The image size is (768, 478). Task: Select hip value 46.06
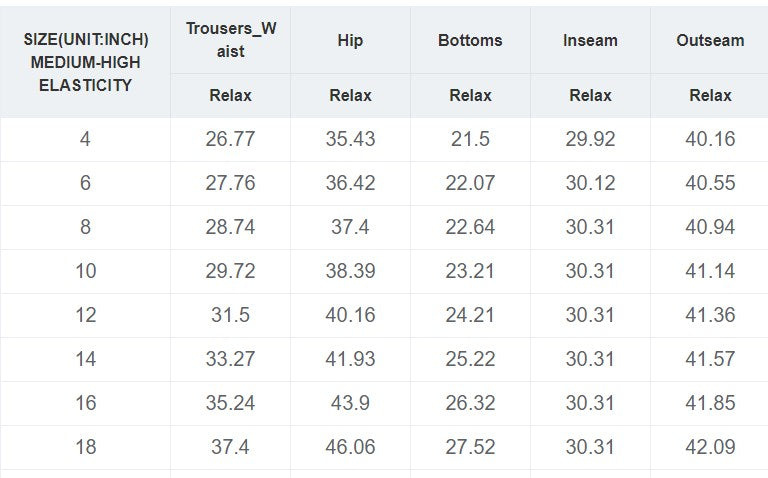350,447
